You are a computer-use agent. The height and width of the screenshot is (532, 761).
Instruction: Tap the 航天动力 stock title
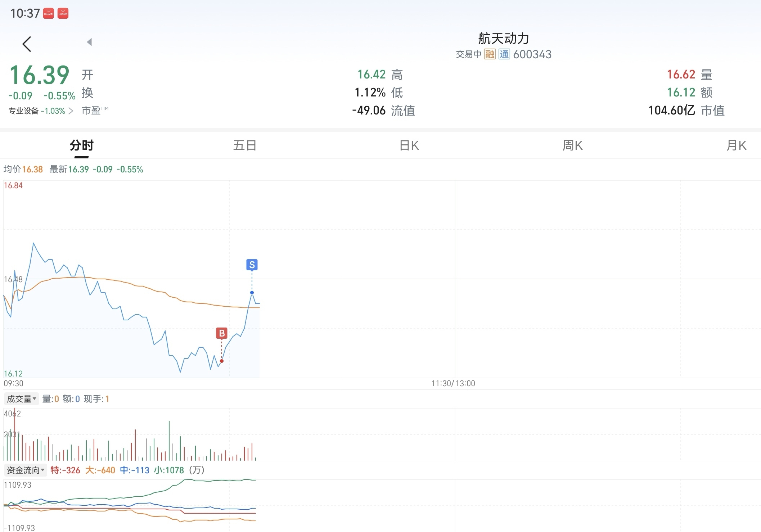(x=503, y=39)
